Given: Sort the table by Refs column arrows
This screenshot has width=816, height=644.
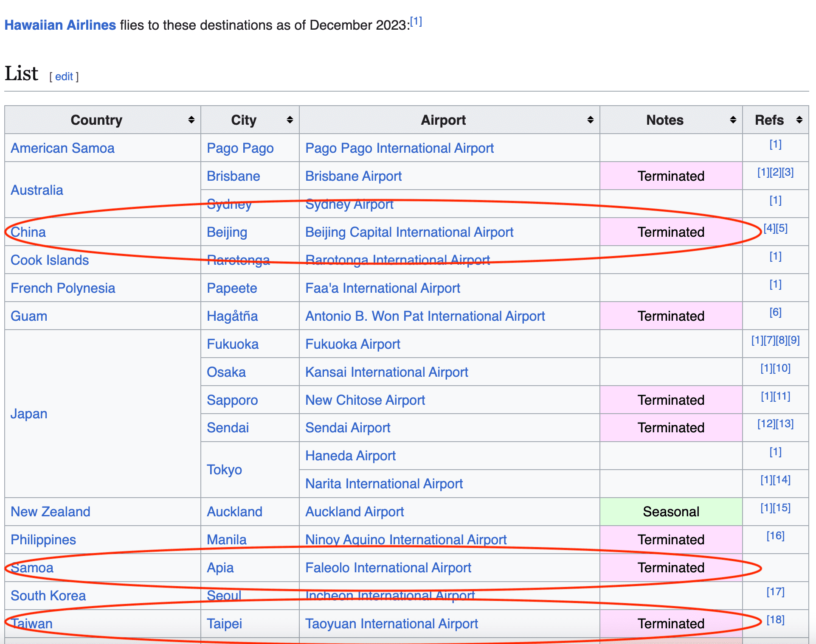Looking at the screenshot, I should click(x=799, y=120).
